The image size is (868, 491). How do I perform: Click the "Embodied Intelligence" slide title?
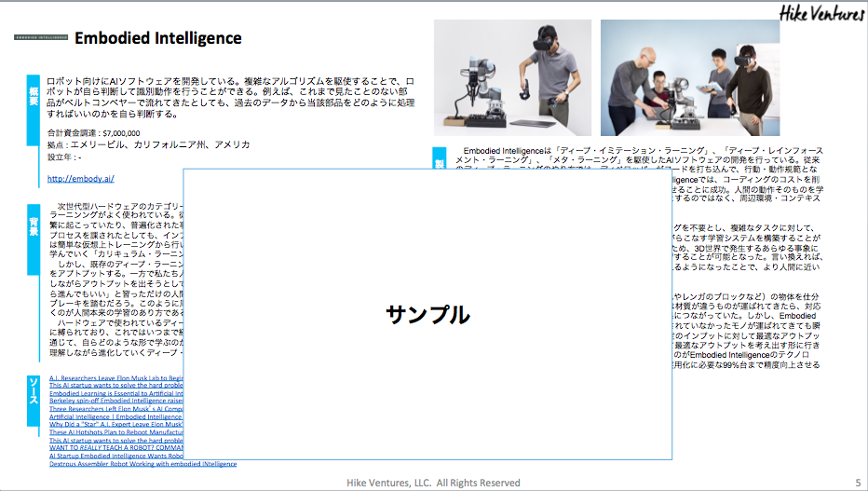(x=158, y=38)
